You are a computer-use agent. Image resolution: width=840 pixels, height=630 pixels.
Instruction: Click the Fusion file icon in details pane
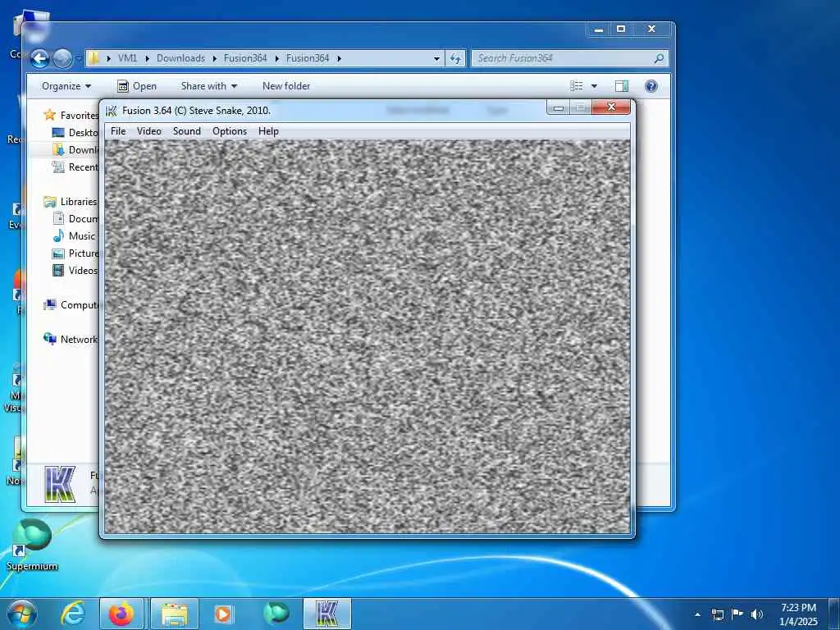pos(59,484)
